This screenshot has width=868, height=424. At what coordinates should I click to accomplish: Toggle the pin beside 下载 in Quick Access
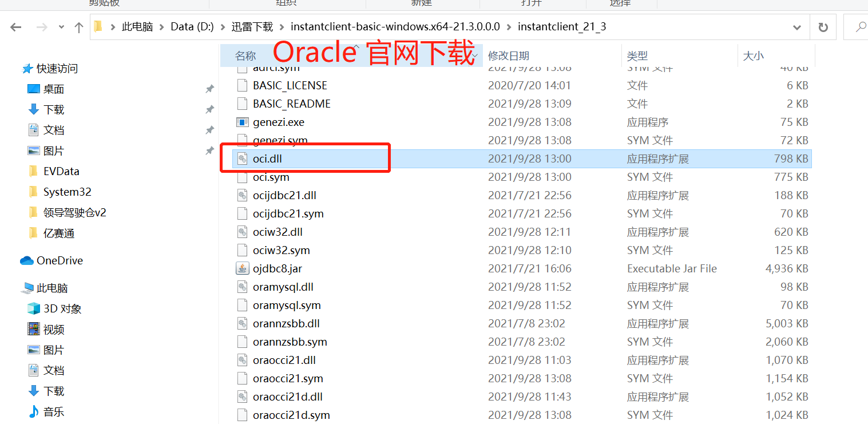click(209, 109)
